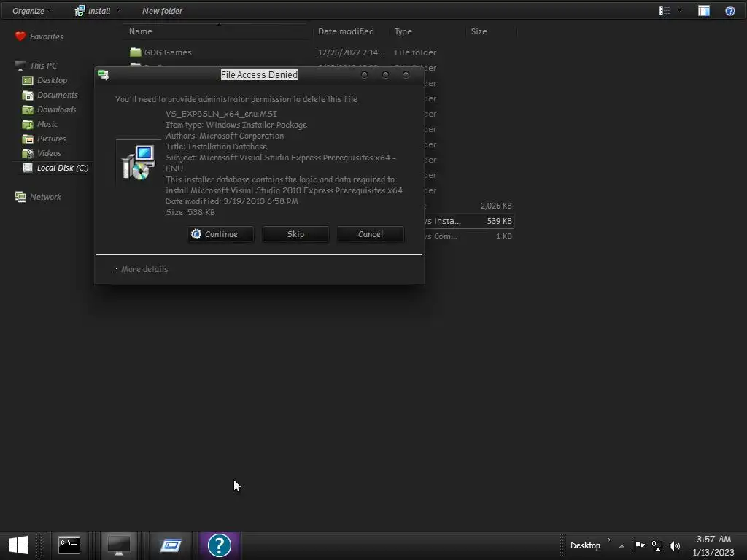Click the dialog title bar icon
This screenshot has width=747, height=560.
pos(104,75)
